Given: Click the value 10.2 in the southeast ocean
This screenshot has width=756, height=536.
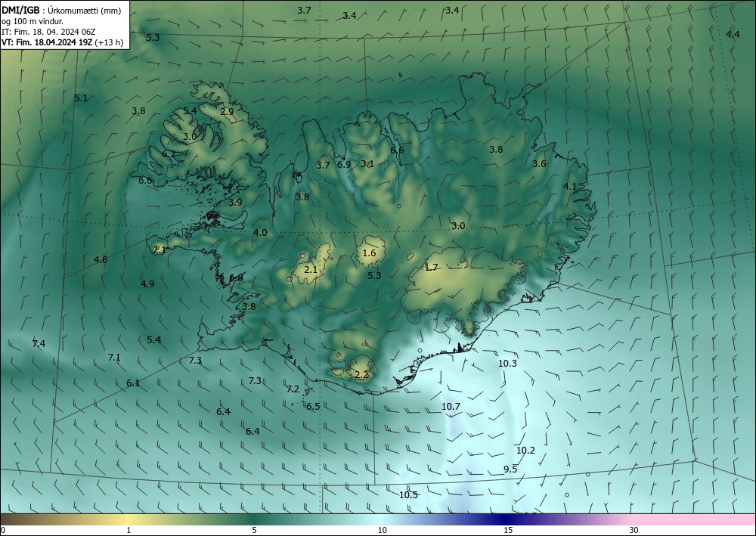Looking at the screenshot, I should tap(525, 451).
